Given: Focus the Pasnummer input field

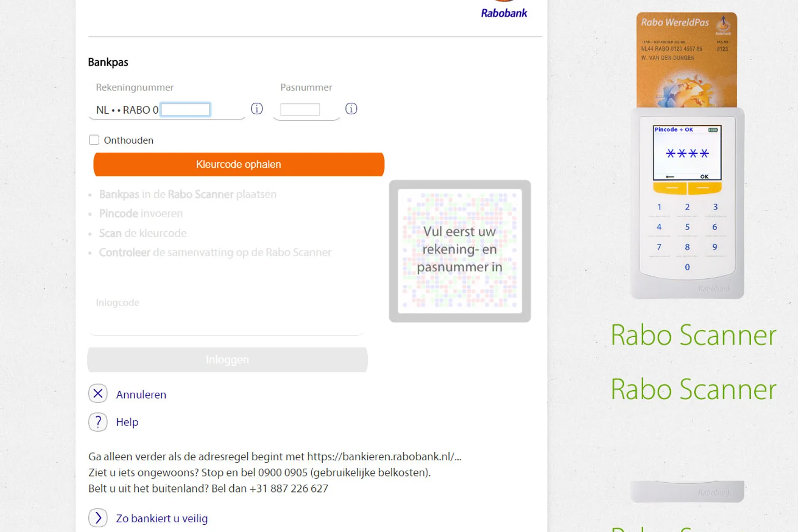Looking at the screenshot, I should [x=300, y=110].
